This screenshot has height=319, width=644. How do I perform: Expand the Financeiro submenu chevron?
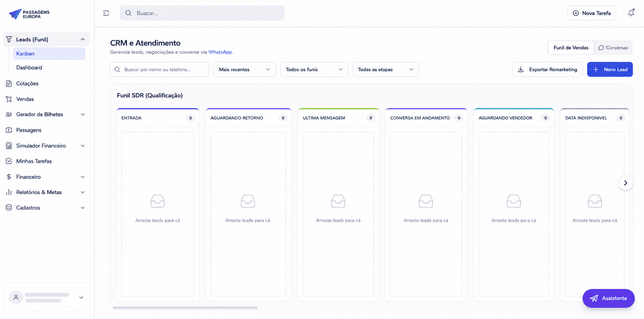point(82,177)
